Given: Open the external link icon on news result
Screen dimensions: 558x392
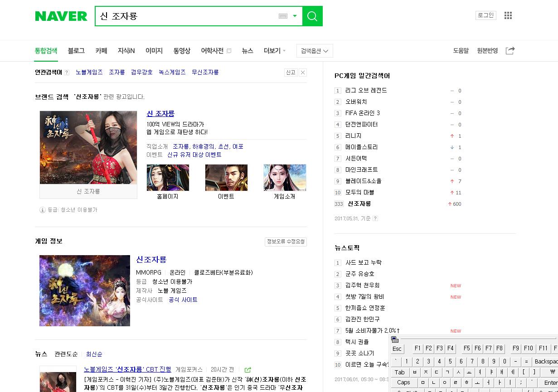Looking at the screenshot, I should (x=247, y=370).
